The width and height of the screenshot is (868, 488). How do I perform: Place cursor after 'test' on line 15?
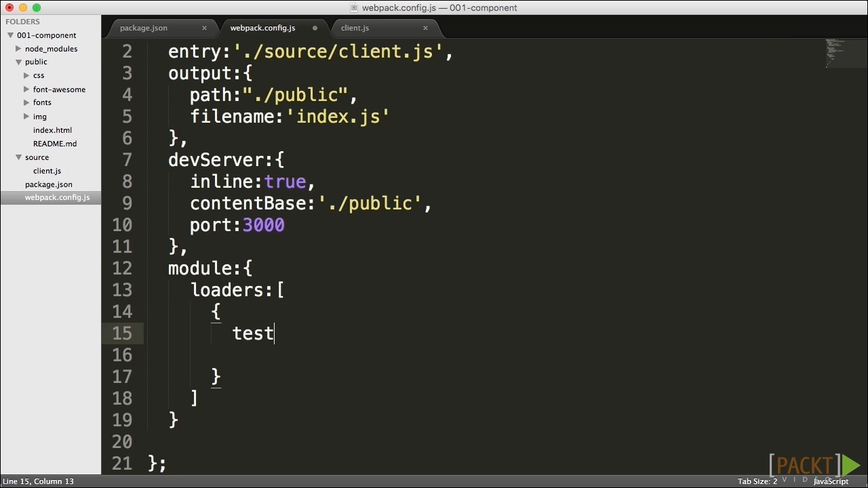[x=275, y=333]
